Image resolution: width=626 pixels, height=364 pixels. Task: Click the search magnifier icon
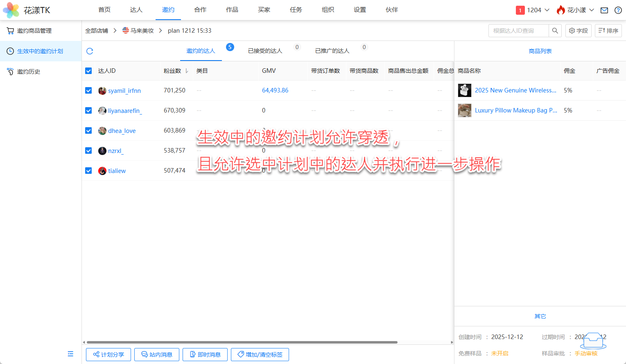pyautogui.click(x=555, y=31)
